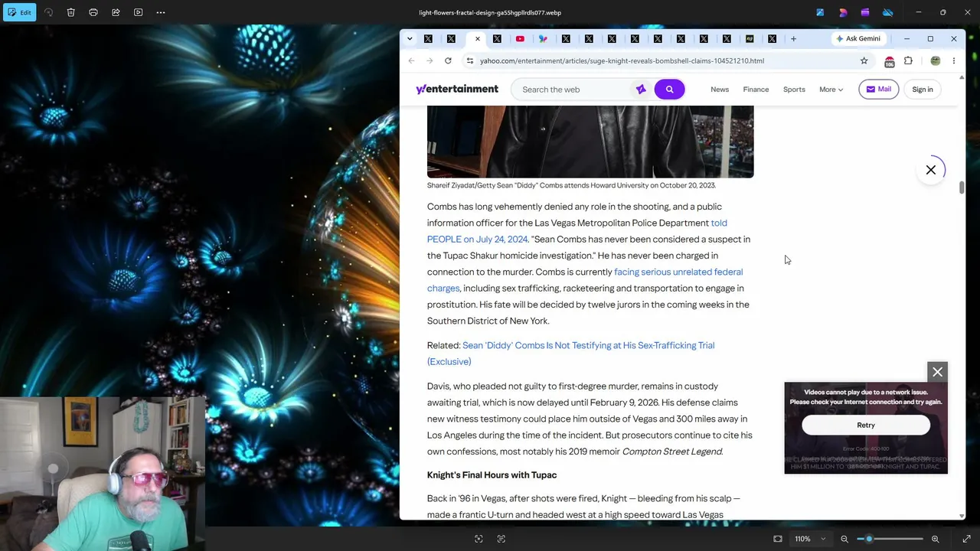Open the News menu item

click(x=720, y=90)
